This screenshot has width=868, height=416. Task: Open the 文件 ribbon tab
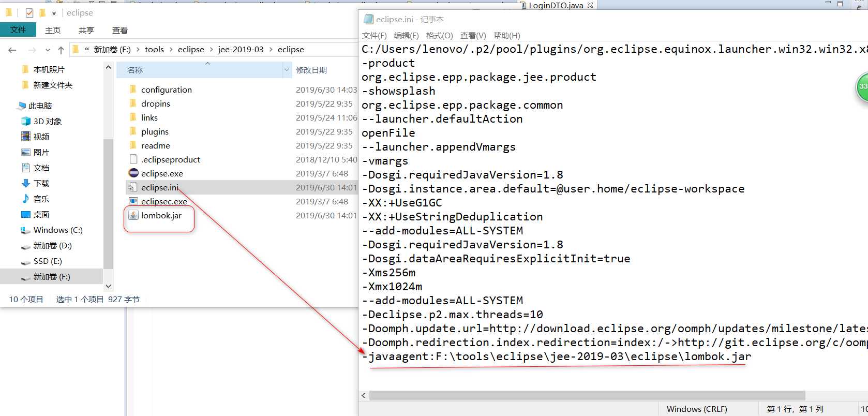tap(18, 29)
